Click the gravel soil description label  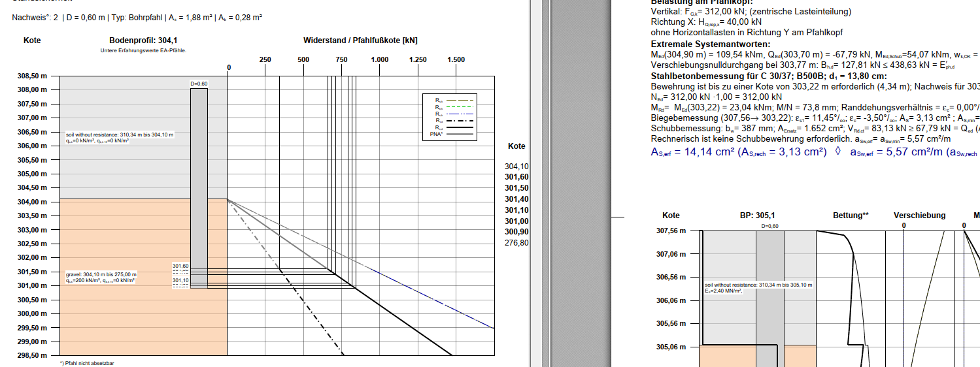click(x=101, y=277)
